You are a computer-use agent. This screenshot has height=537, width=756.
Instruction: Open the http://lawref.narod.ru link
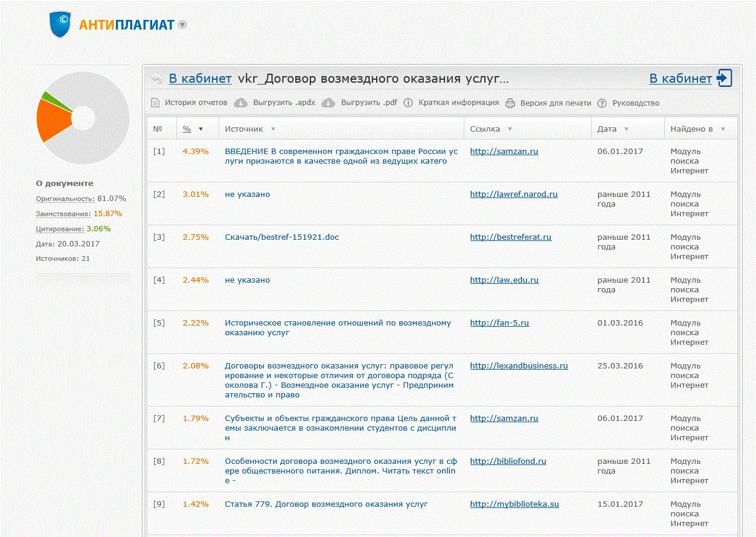pos(513,195)
